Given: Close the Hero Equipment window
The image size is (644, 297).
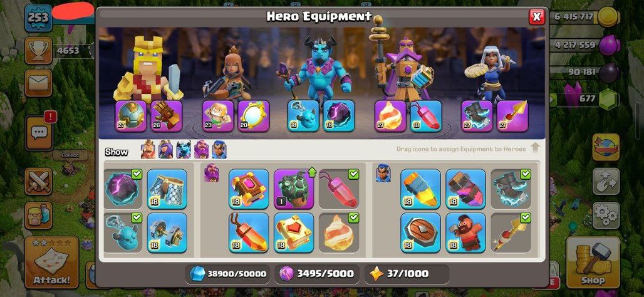Looking at the screenshot, I should (536, 17).
